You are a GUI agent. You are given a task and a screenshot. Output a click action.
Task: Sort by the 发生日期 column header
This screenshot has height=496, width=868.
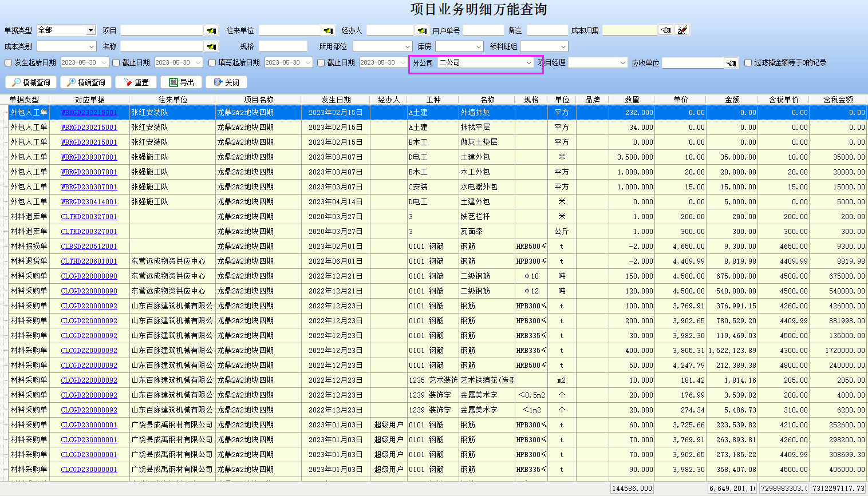pos(336,100)
